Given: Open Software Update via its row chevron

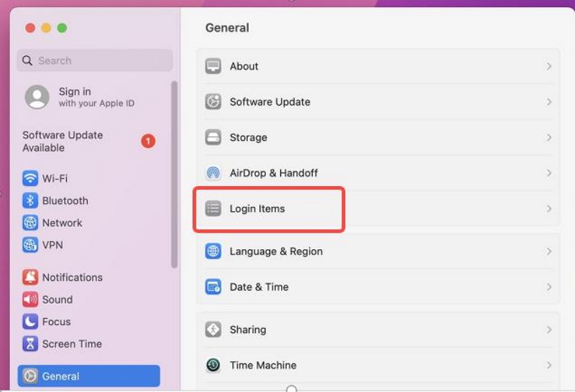Looking at the screenshot, I should point(548,102).
